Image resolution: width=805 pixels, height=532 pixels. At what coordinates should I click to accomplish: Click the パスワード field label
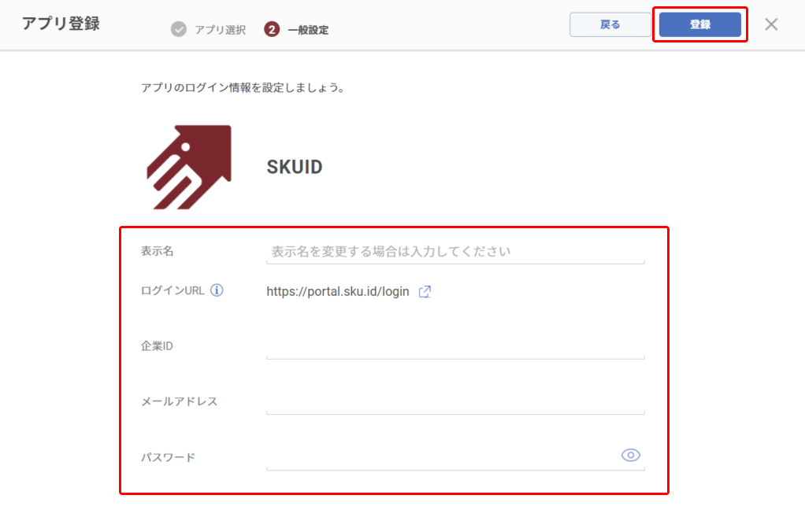[x=168, y=457]
